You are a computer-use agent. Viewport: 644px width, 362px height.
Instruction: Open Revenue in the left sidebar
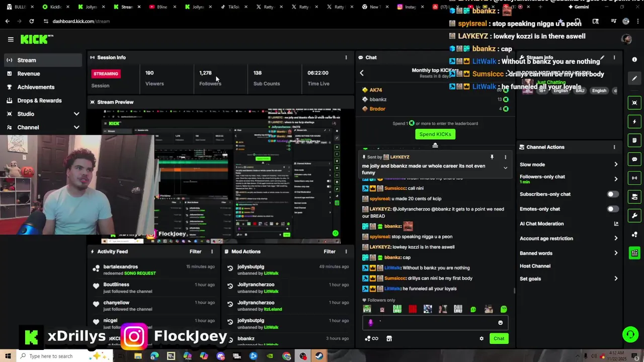[42, 73]
